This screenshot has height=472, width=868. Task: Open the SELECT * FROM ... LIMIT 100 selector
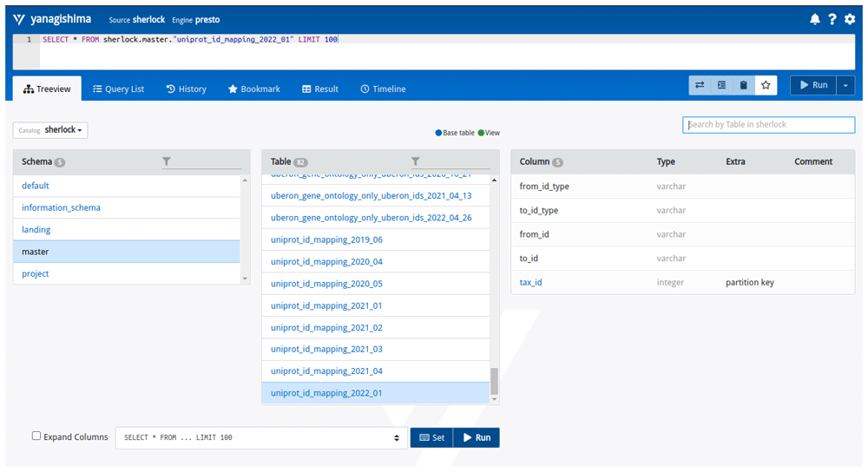261,438
